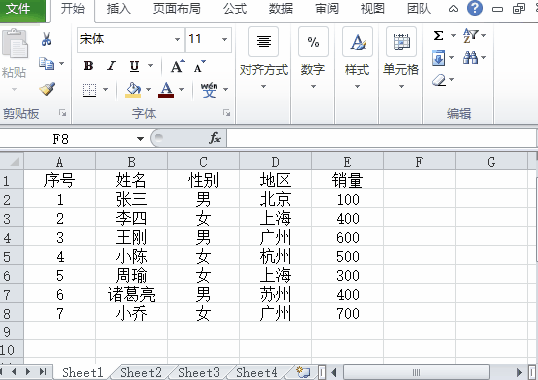Image resolution: width=538 pixels, height=380 pixels.
Task: Open the styles (样式) group
Action: (357, 58)
